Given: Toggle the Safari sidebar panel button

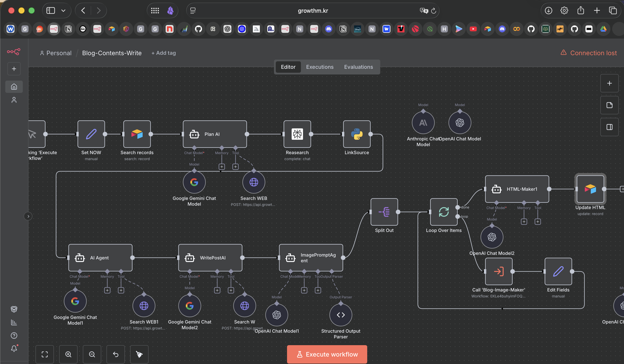Looking at the screenshot, I should (51, 11).
